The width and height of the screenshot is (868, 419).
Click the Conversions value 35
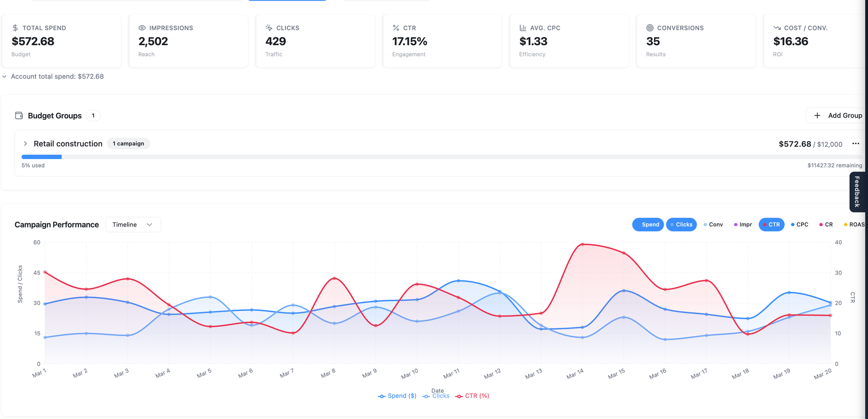(x=653, y=42)
